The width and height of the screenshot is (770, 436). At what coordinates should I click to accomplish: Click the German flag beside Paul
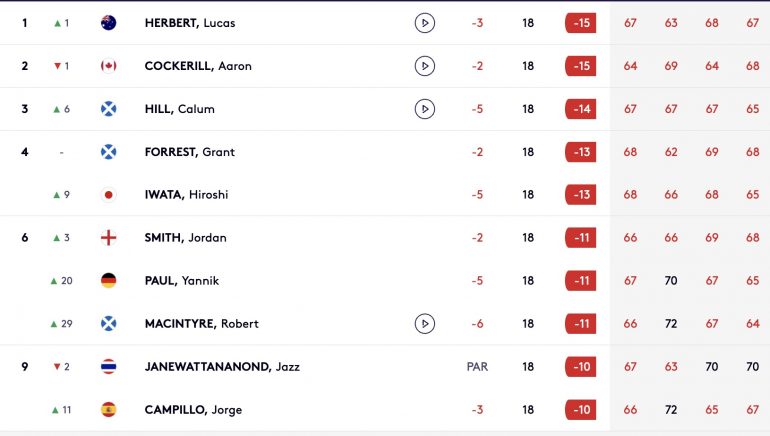(109, 281)
